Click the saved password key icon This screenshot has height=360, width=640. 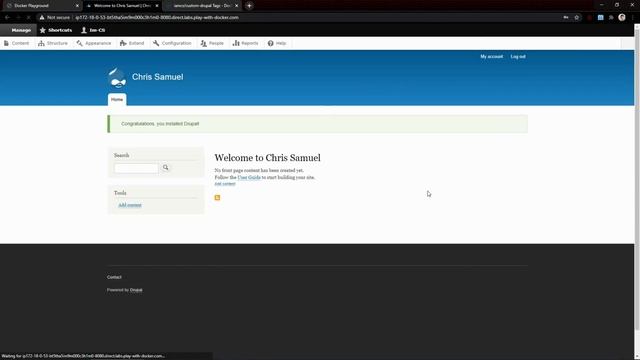click(566, 18)
